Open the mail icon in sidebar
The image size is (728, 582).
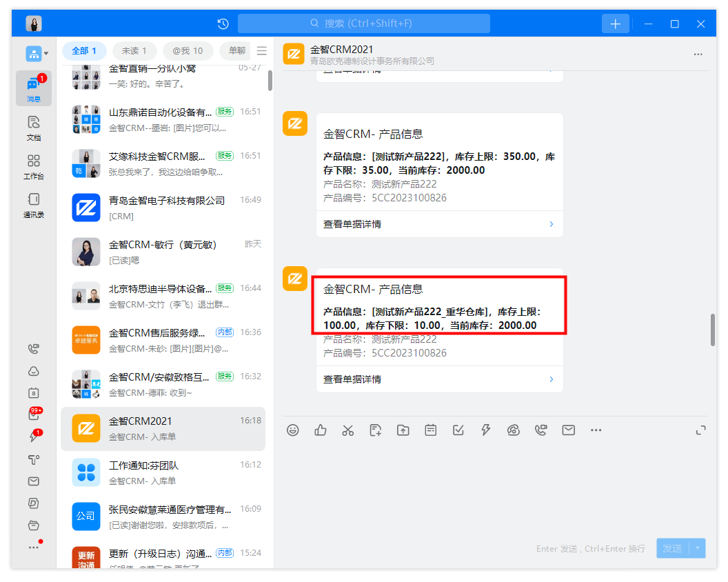[x=33, y=481]
